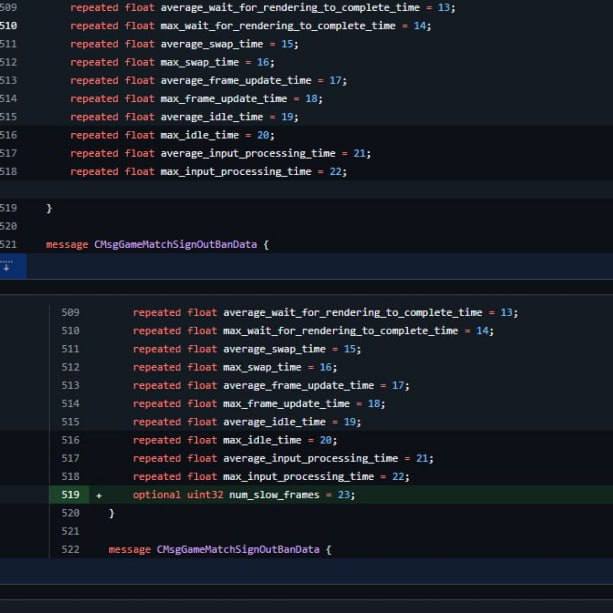The image size is (613, 613).
Task: Click line number 515 in the lower diff
Action: pyautogui.click(x=70, y=422)
